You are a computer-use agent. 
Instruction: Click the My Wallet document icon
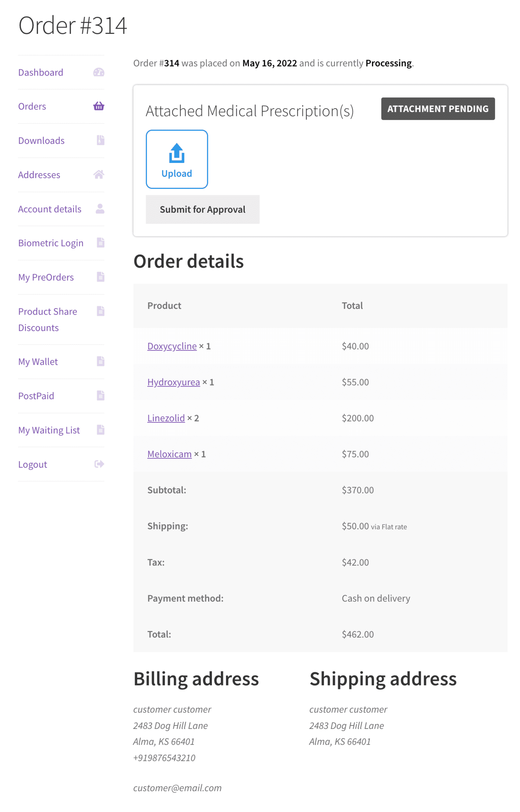101,361
